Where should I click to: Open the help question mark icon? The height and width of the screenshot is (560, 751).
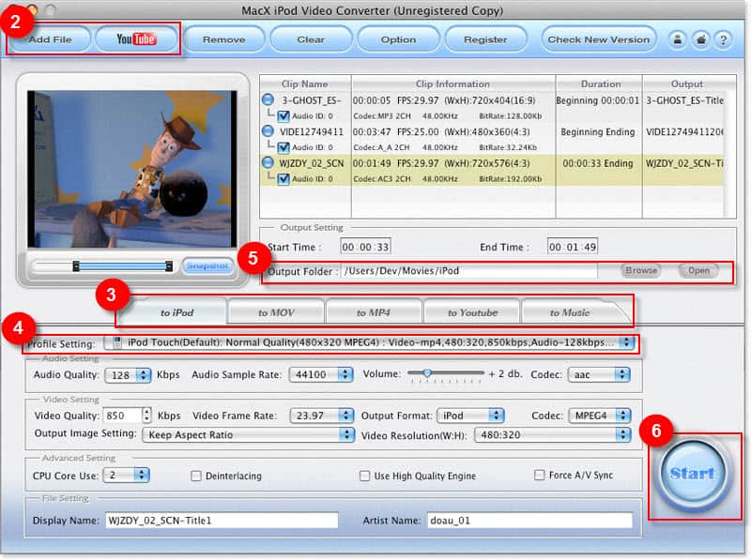724,39
